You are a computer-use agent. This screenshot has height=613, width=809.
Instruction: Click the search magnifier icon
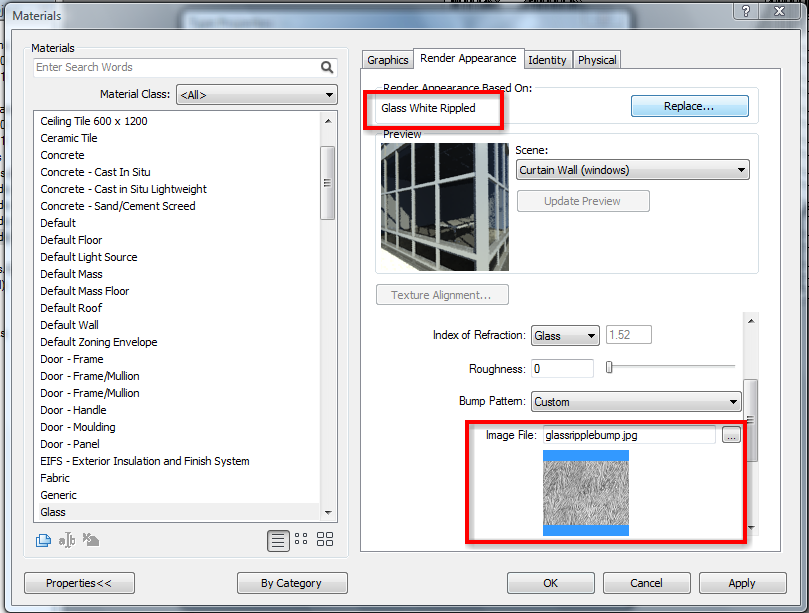327,67
